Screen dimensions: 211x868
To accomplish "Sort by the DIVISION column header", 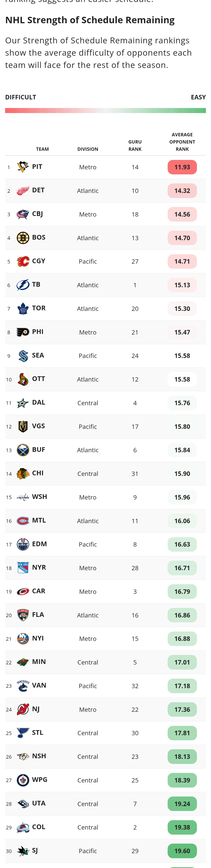I will tap(88, 149).
